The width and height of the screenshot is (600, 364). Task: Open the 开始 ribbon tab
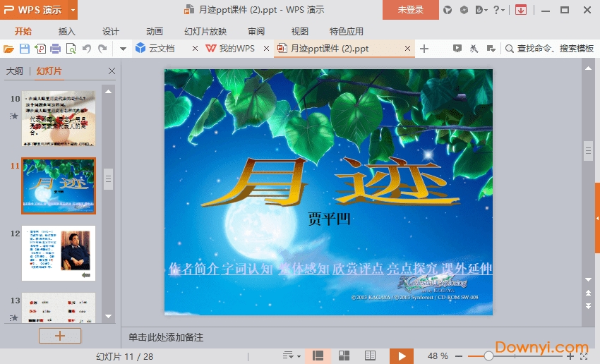[x=23, y=31]
